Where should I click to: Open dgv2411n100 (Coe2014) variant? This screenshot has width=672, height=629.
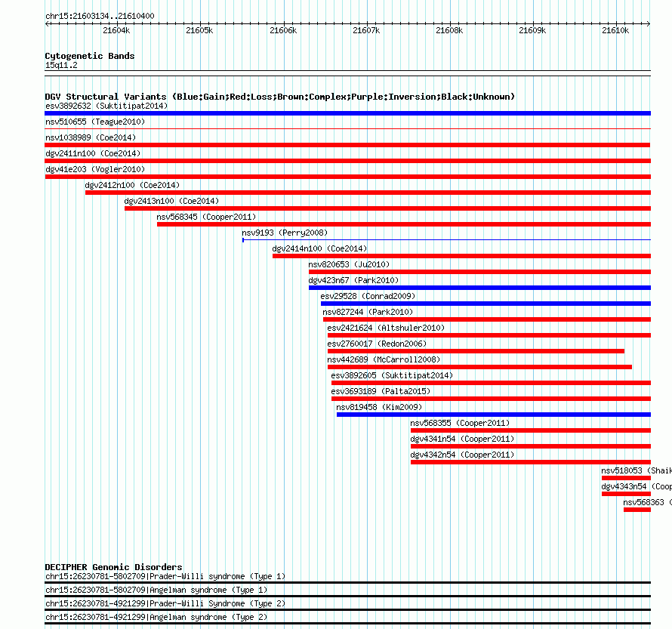click(93, 153)
